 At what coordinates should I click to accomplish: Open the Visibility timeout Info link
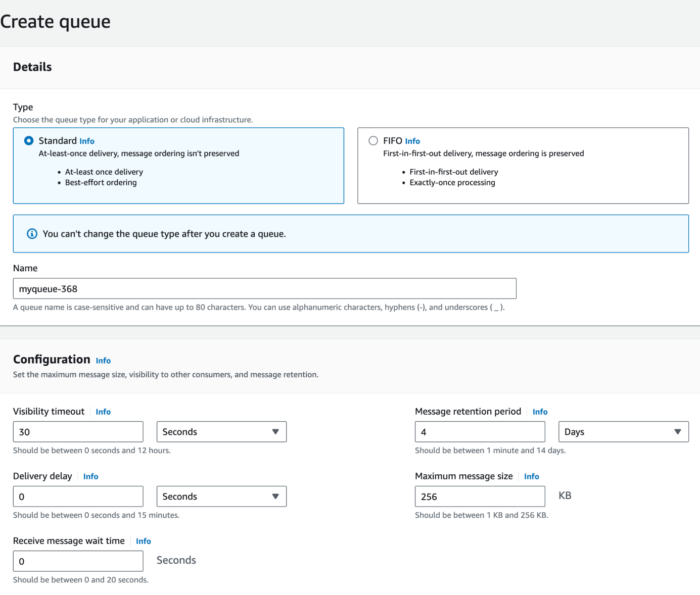(x=103, y=411)
